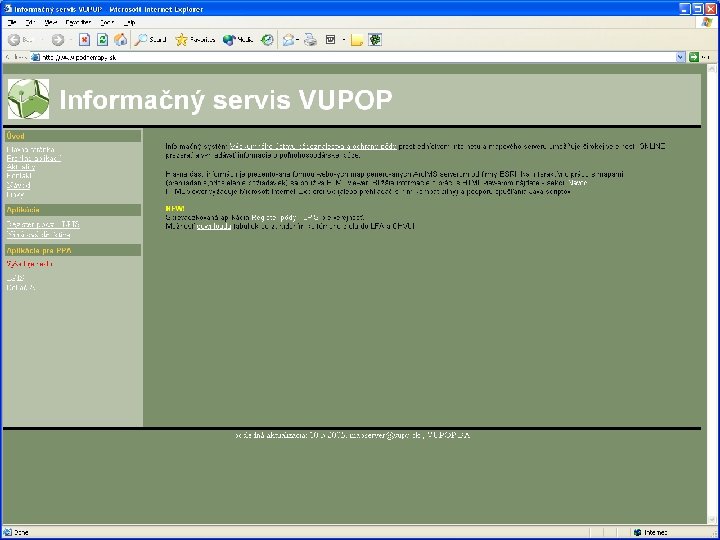
Task: Click the page icon in the address bar
Action: tap(35, 57)
